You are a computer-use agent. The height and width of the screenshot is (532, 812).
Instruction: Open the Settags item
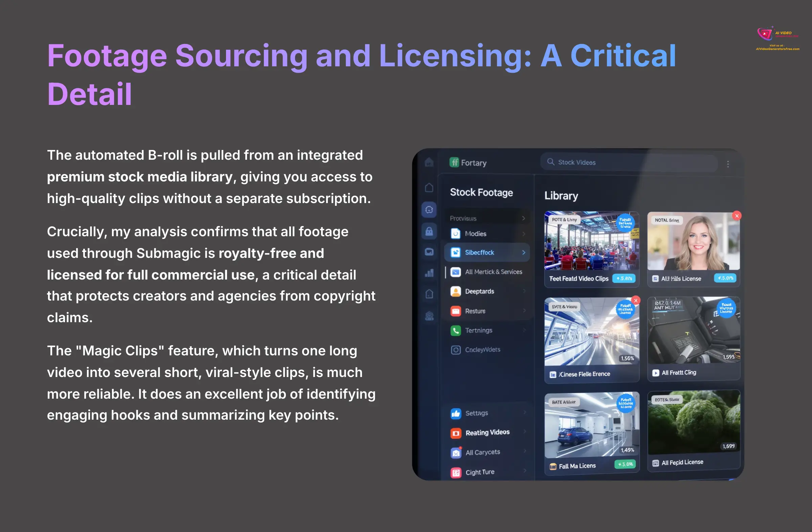coord(487,413)
